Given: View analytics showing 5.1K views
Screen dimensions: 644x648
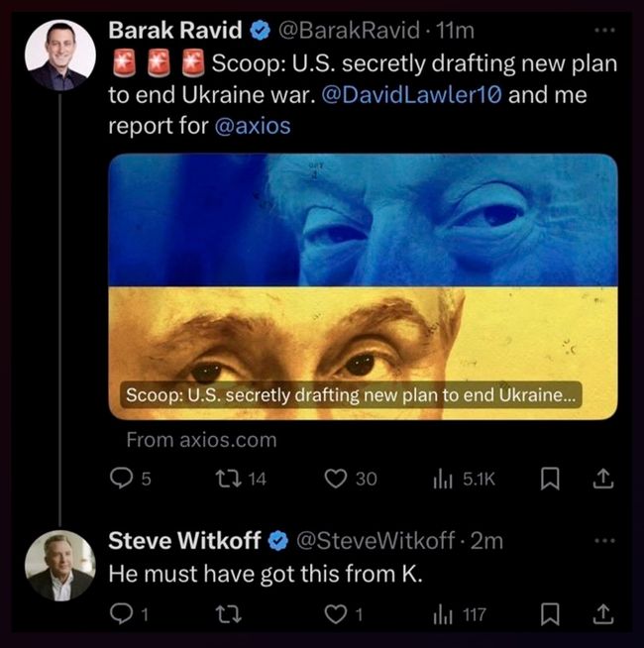Looking at the screenshot, I should point(464,479).
